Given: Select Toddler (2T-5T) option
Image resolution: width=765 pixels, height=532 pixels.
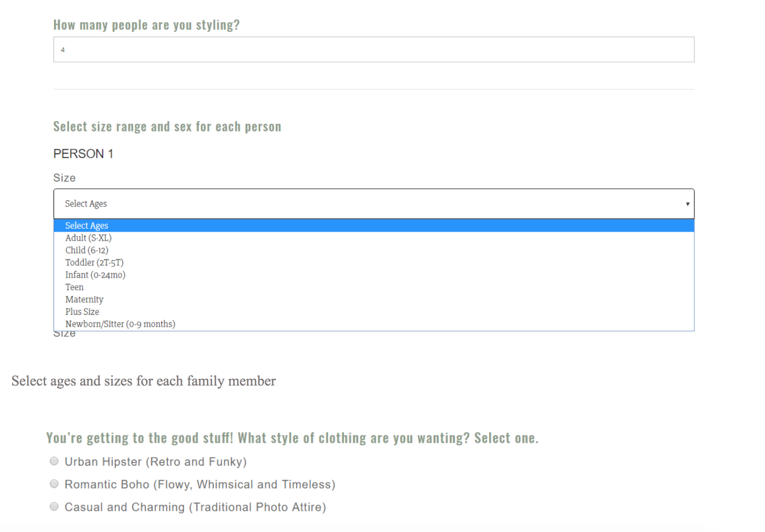Looking at the screenshot, I should pyautogui.click(x=94, y=263).
